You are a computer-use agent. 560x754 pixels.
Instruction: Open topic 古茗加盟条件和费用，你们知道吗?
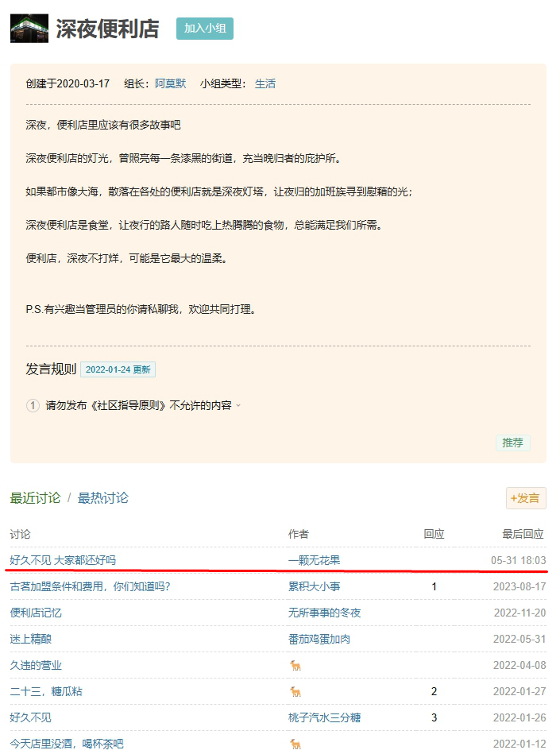coord(90,586)
